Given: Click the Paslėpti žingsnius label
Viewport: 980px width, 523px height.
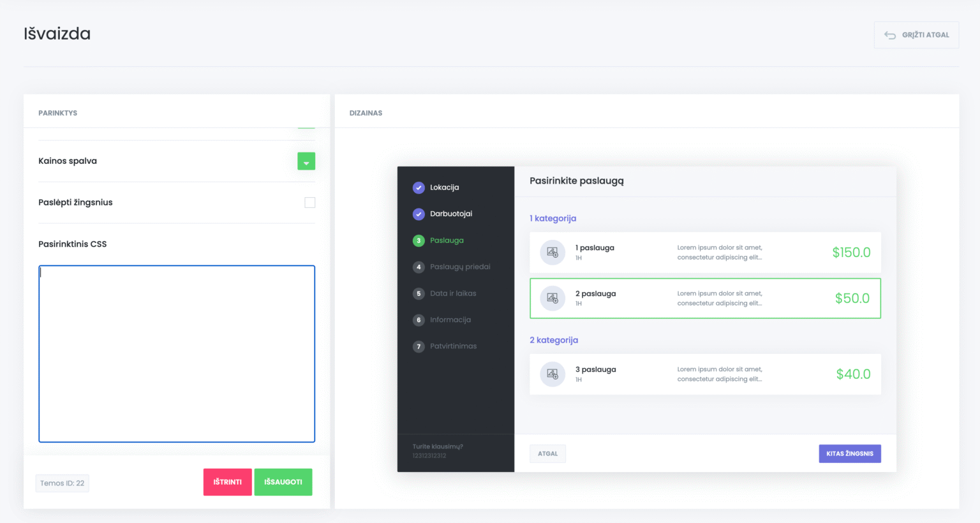Looking at the screenshot, I should (x=75, y=203).
